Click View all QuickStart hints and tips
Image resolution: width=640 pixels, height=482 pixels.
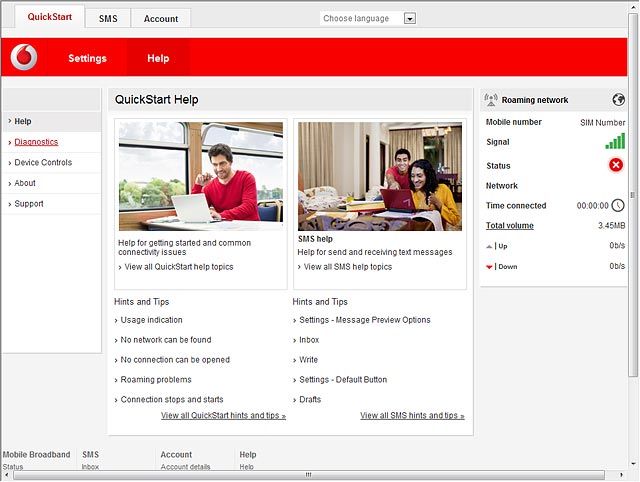(x=223, y=415)
